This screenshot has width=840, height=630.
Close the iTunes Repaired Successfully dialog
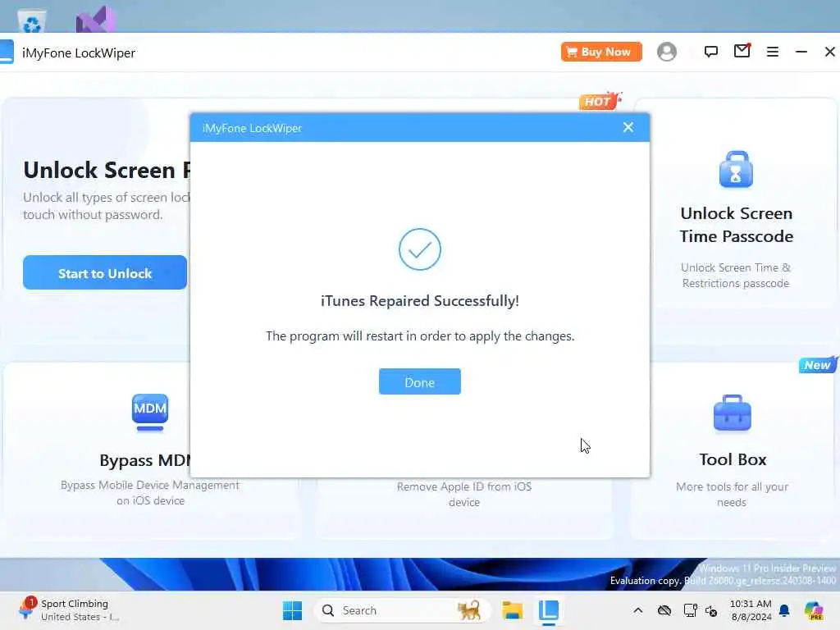click(628, 127)
